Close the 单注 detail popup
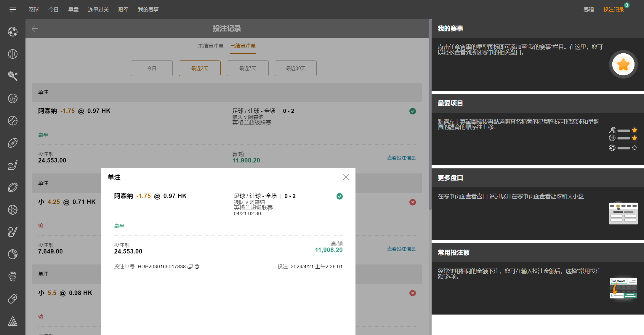 click(x=346, y=177)
